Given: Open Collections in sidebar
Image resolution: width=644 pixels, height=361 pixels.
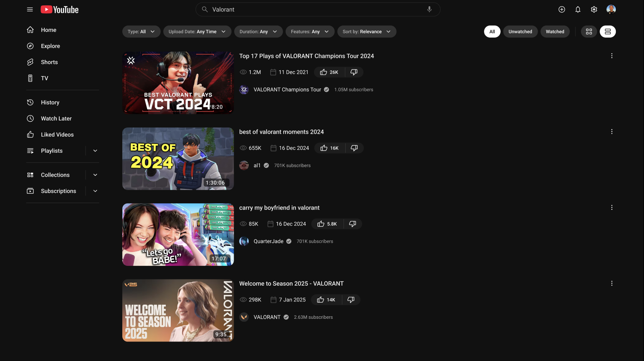Looking at the screenshot, I should [56, 175].
